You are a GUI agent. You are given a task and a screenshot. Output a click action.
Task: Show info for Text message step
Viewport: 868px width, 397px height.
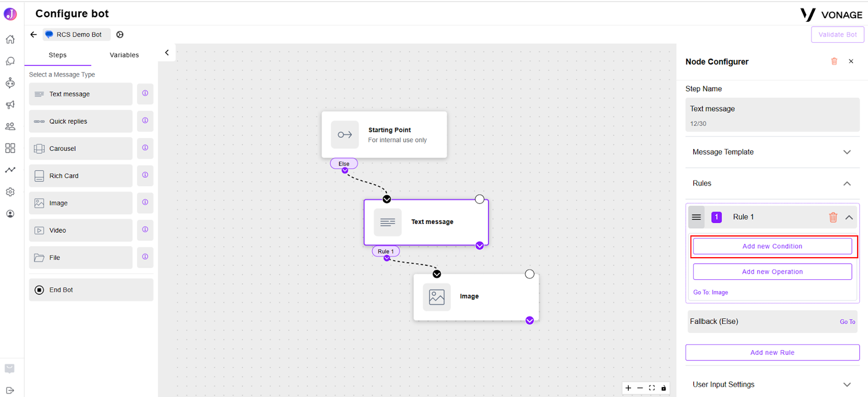[145, 93]
